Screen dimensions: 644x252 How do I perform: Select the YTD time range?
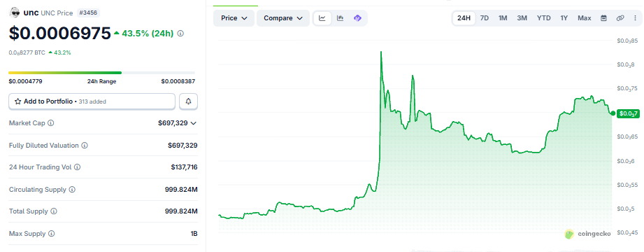pyautogui.click(x=544, y=18)
